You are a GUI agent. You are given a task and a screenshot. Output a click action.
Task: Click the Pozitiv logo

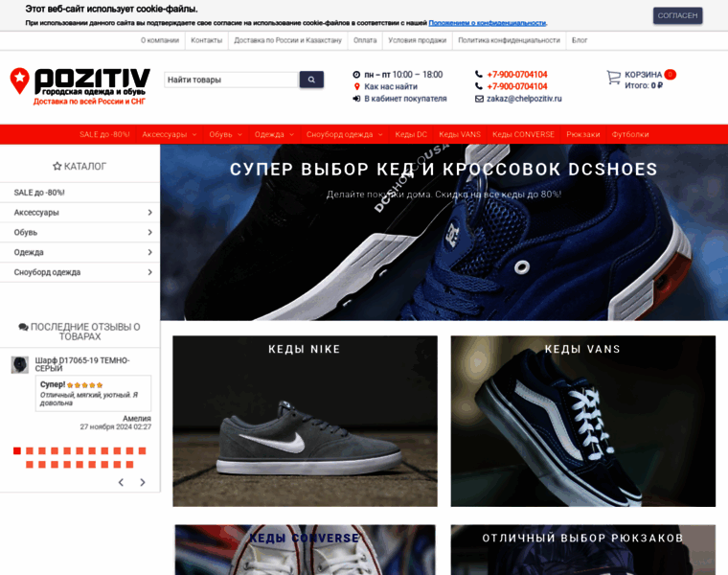coord(80,86)
